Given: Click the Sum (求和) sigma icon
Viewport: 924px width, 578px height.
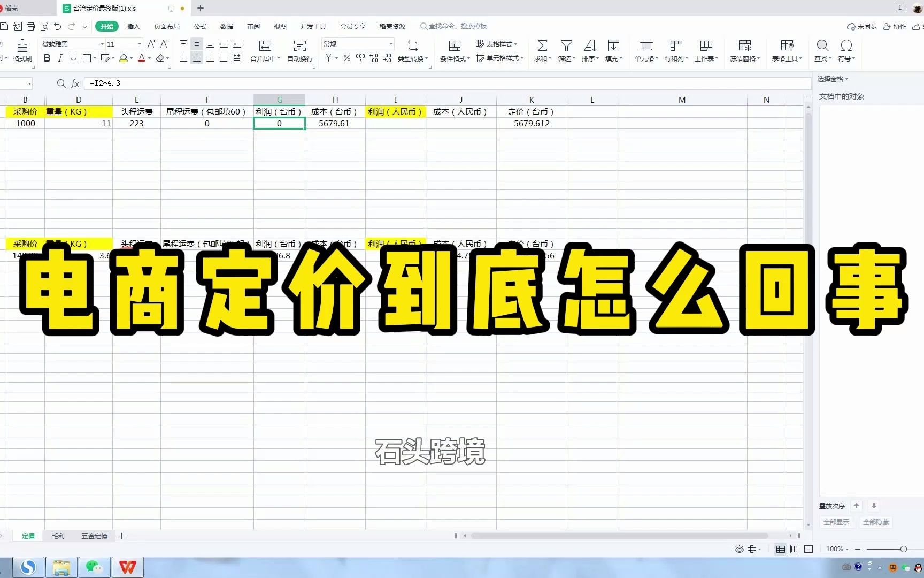Looking at the screenshot, I should 542,45.
